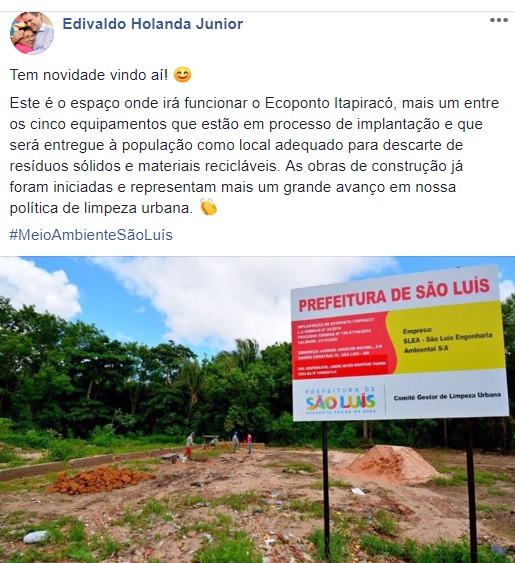Screen dimensions: 515x563
Task: Click the sign's left support post
Action: (326, 490)
